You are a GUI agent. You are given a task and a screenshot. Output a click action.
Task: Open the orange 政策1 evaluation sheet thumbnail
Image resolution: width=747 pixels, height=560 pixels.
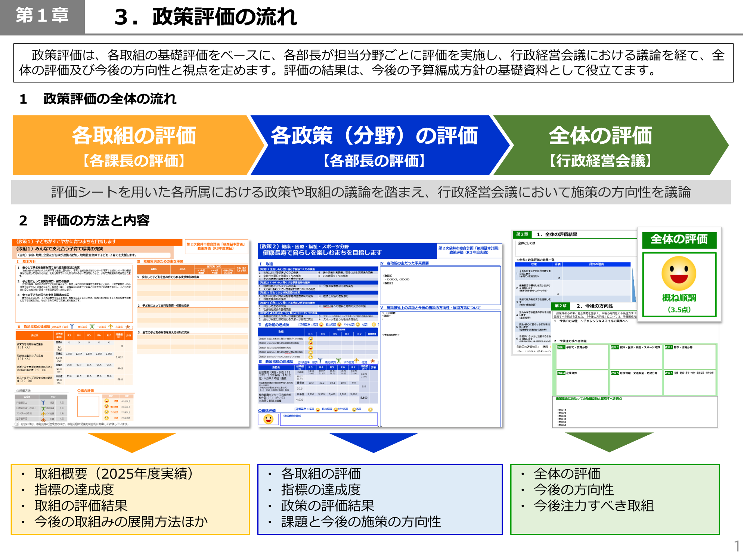click(131, 333)
